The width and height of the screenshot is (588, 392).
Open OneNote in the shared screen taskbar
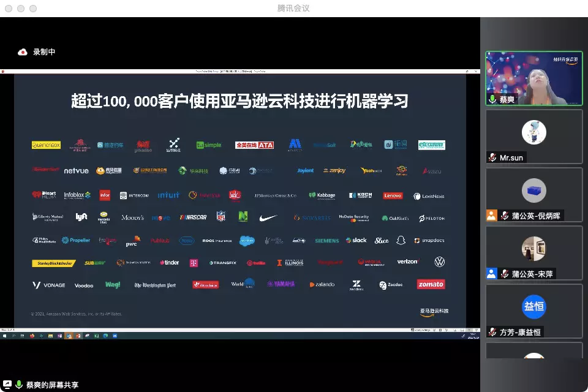tap(59, 336)
